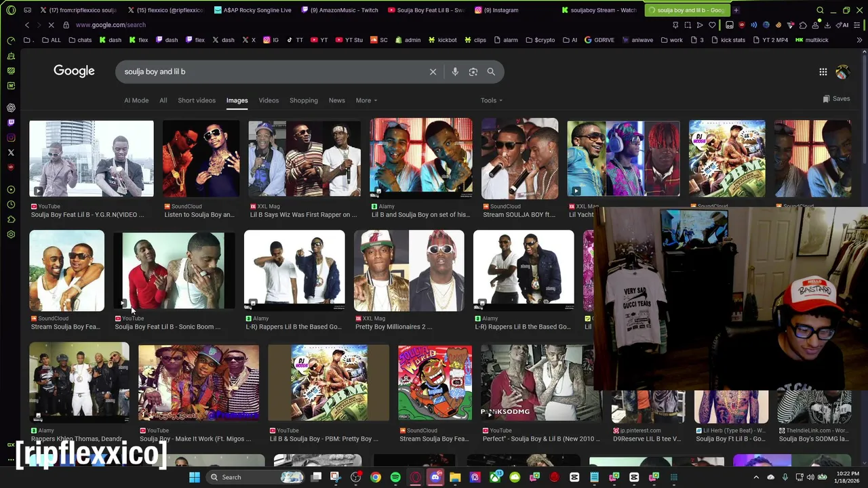Open Google account profile avatar
The width and height of the screenshot is (868, 488).
tap(843, 72)
